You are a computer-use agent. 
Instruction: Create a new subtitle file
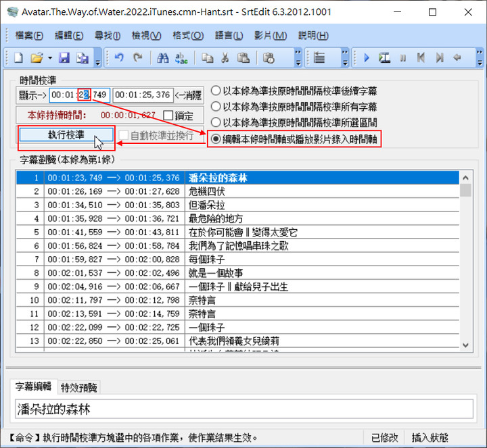[x=18, y=57]
